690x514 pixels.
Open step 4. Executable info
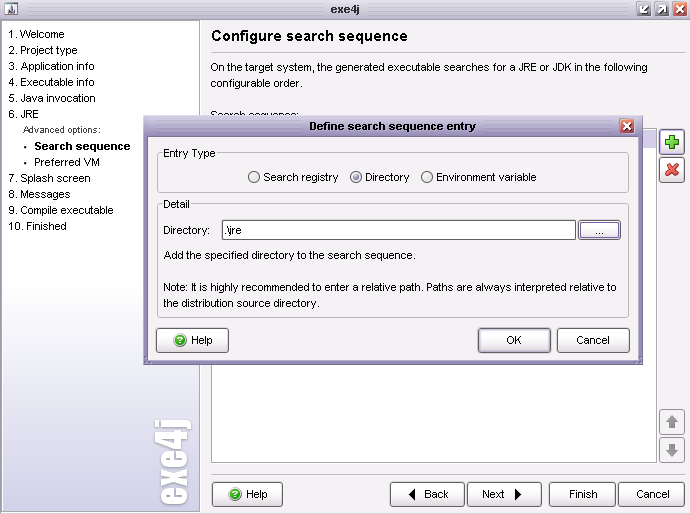tap(51, 82)
